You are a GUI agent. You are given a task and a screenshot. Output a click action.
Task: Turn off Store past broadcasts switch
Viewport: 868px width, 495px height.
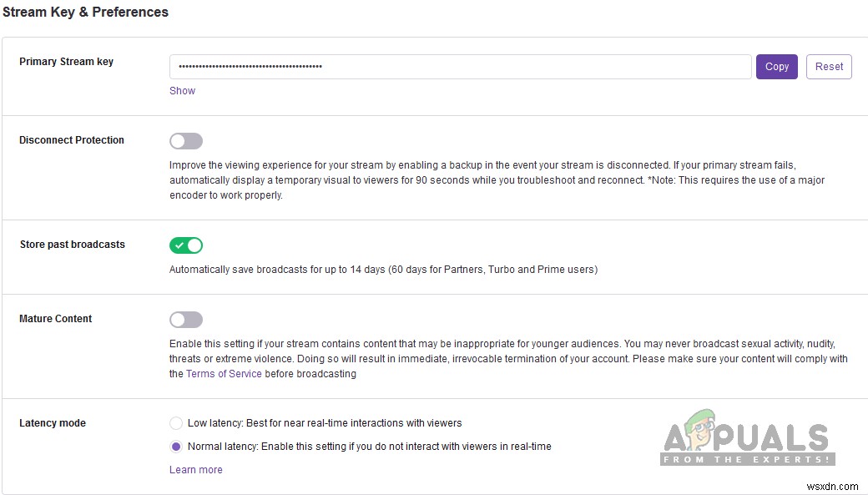tap(186, 245)
